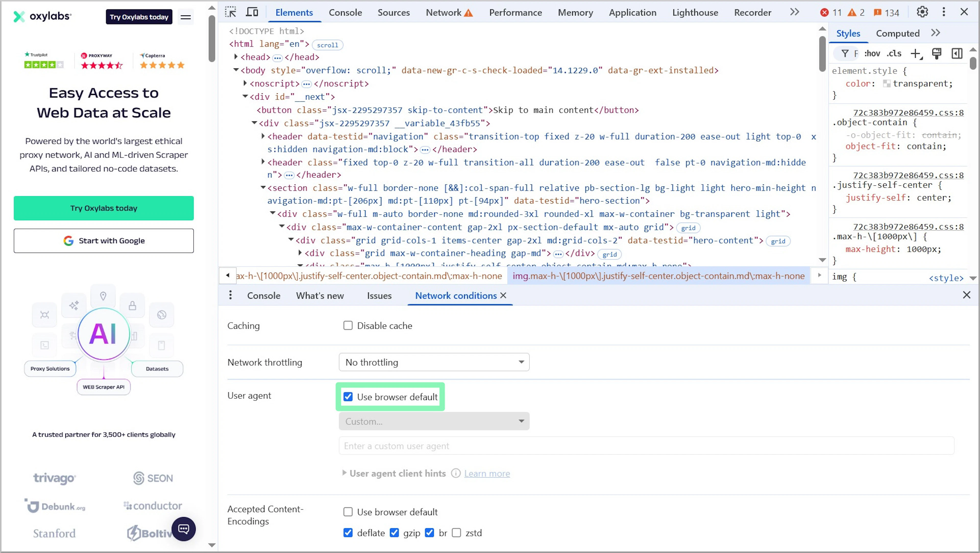Image resolution: width=980 pixels, height=553 pixels.
Task: Open the drawer's three-dot menu
Action: [230, 295]
